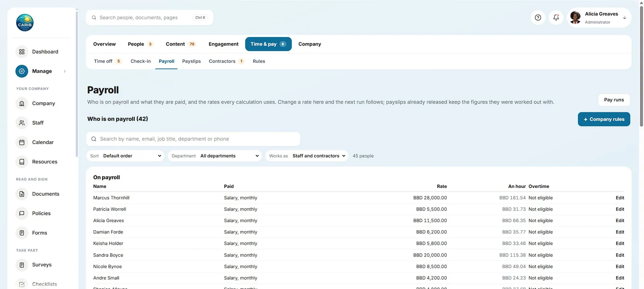644x289 pixels.
Task: Switch to the Overview tab
Action: (x=104, y=44)
